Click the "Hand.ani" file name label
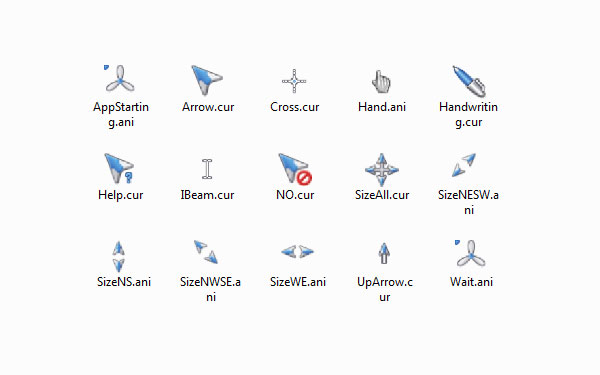Screen dimensions: 600x375 coord(382,107)
